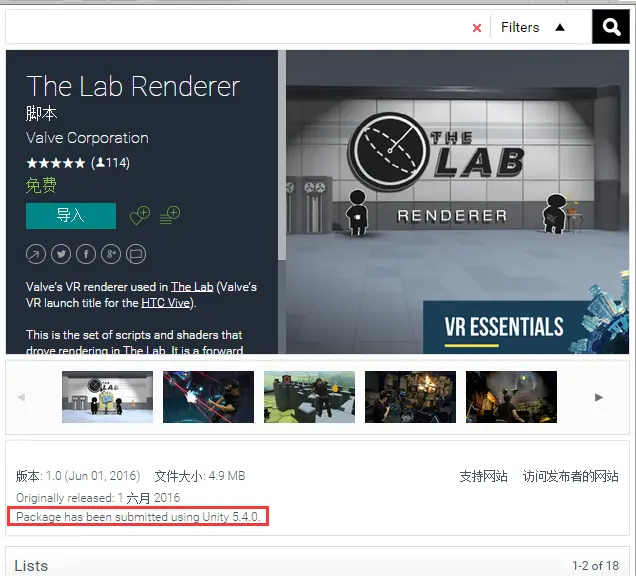
Task: Share asset on Facebook
Action: tap(86, 254)
